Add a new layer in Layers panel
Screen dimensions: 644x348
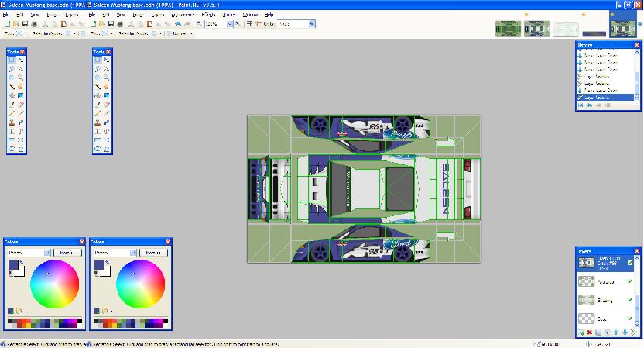[x=581, y=332]
